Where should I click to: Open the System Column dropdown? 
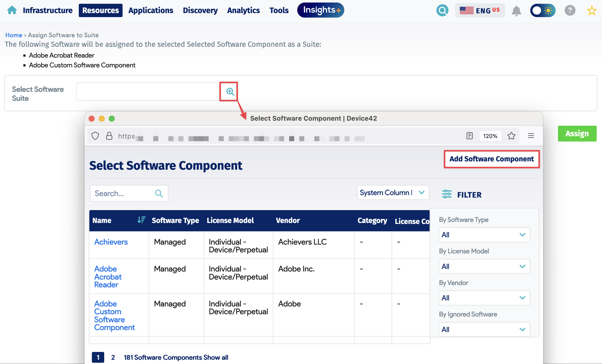(393, 193)
